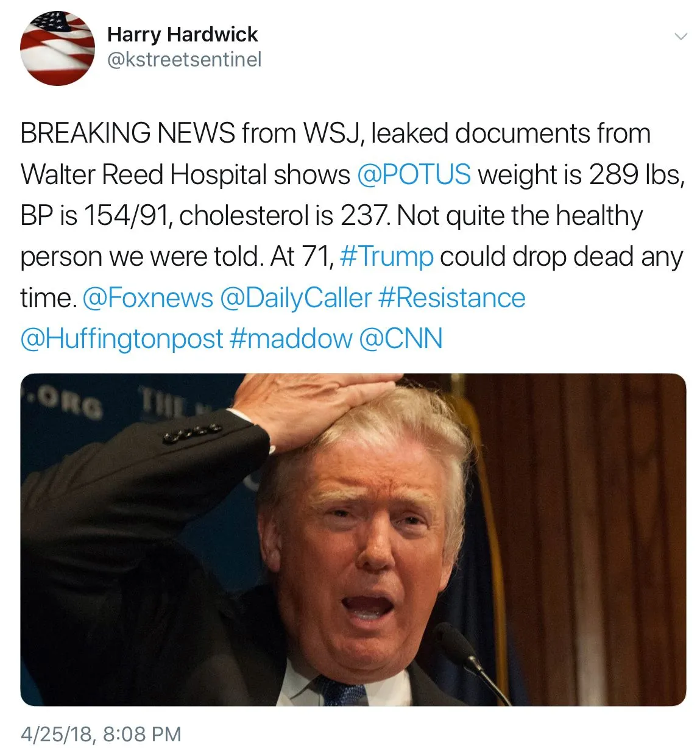Visit the @Foxnews mention

(147, 298)
